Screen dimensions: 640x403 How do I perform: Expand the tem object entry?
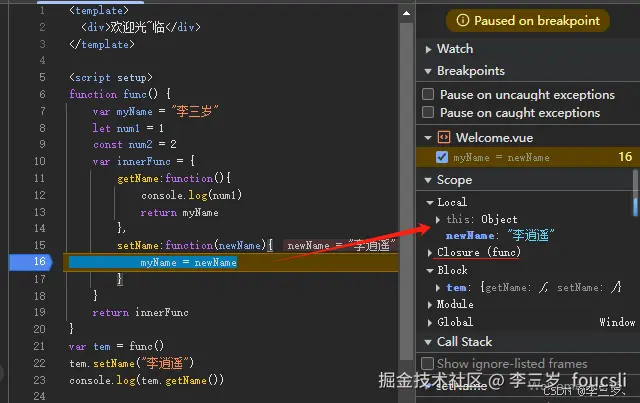tap(438, 288)
